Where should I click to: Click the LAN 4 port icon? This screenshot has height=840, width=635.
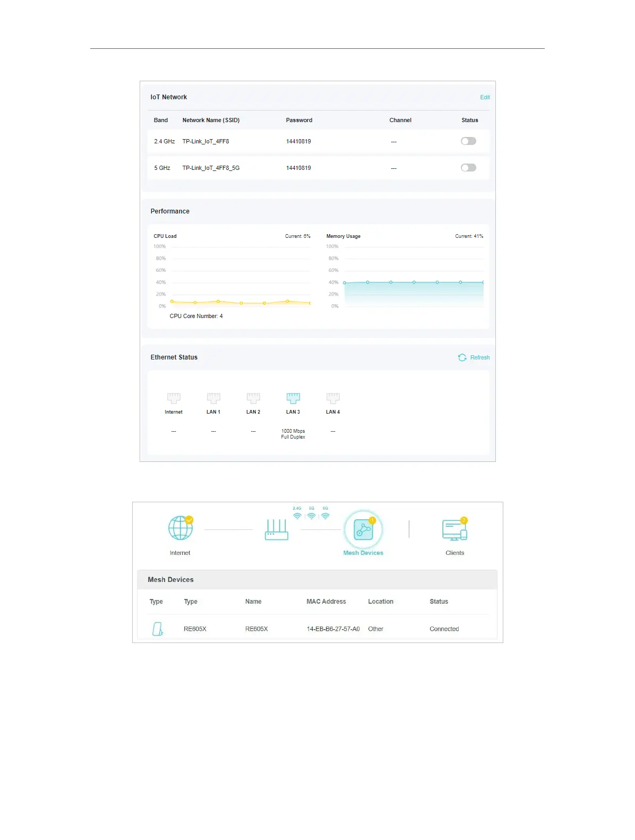pyautogui.click(x=333, y=398)
